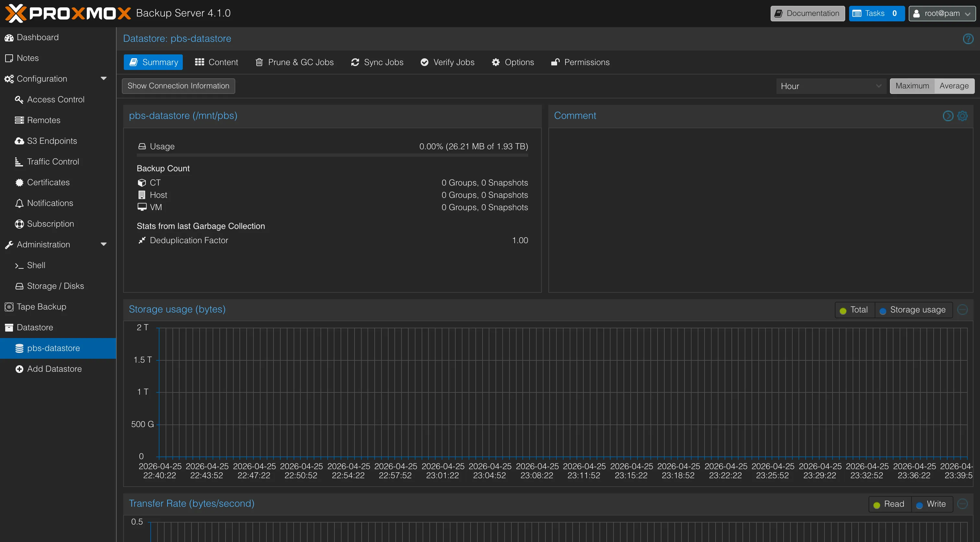
Task: Toggle the Total series in legend
Action: 855,310
